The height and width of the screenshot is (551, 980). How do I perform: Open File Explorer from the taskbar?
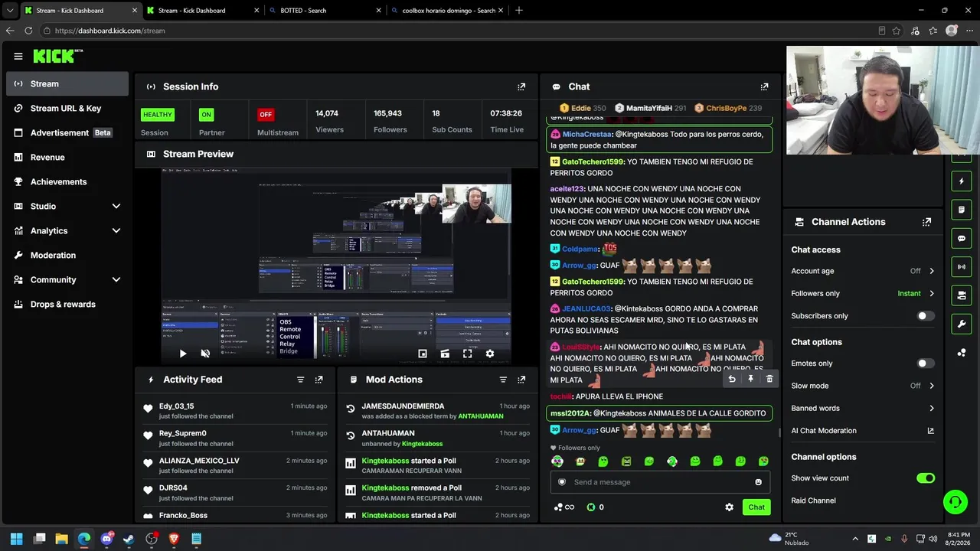click(62, 539)
